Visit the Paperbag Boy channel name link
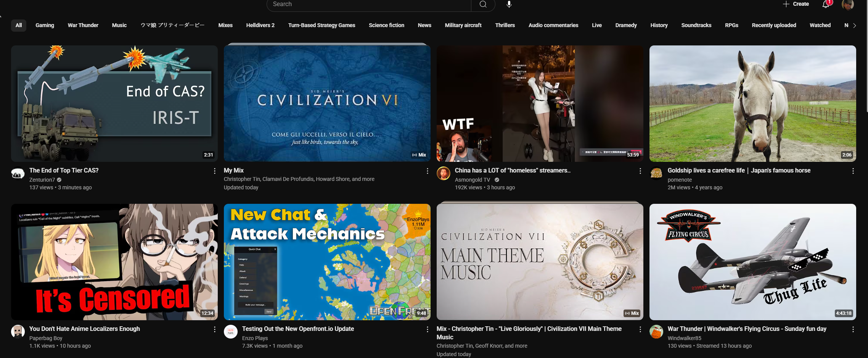 tap(46, 338)
